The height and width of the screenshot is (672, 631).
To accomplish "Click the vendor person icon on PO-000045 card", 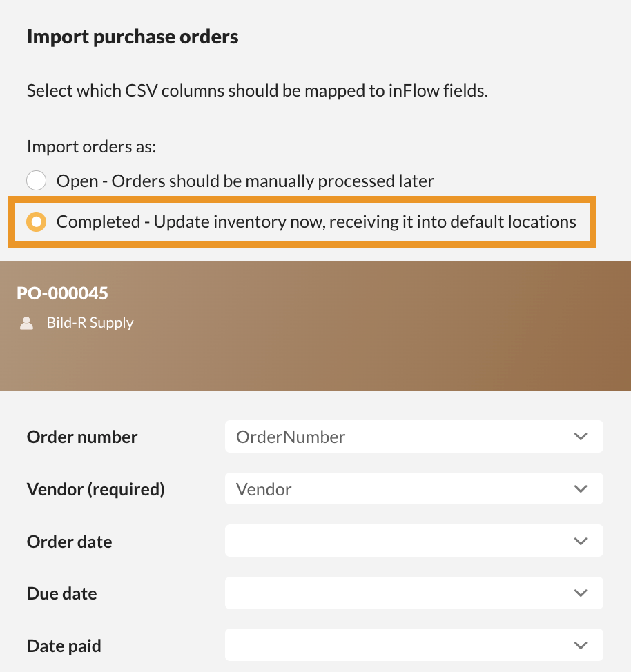I will pos(26,322).
